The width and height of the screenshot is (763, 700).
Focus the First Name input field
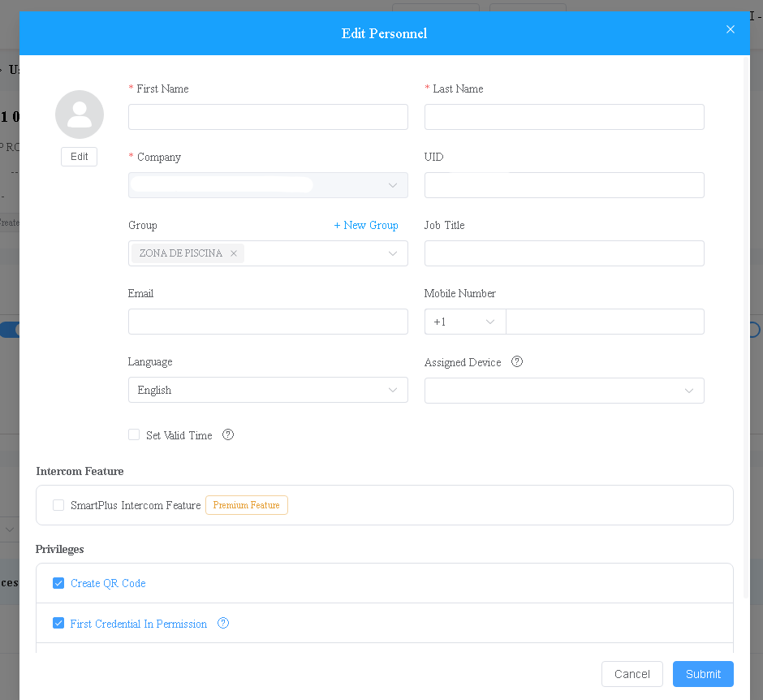268,117
